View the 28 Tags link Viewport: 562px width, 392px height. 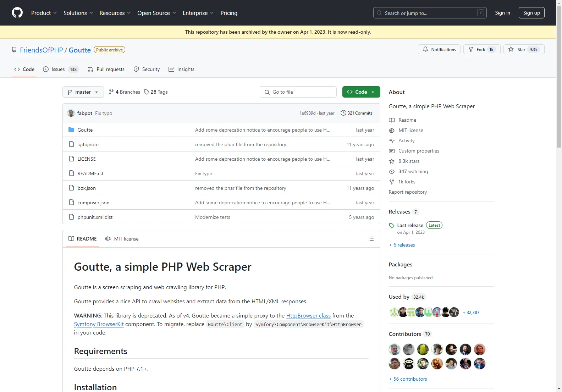pos(156,92)
